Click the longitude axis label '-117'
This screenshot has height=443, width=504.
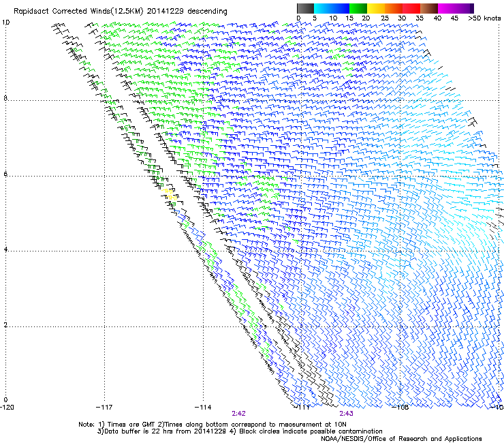pos(104,408)
